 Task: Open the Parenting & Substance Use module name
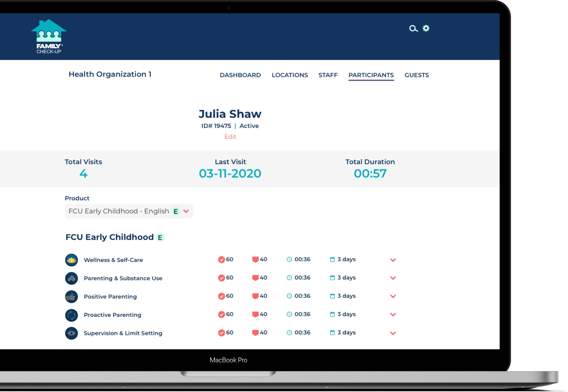coord(123,278)
